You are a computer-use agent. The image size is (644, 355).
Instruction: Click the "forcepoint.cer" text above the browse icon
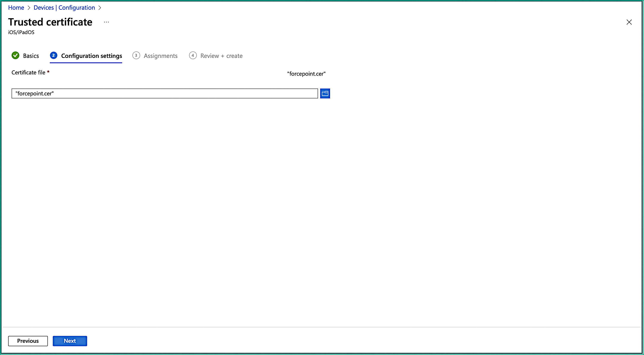coord(306,74)
